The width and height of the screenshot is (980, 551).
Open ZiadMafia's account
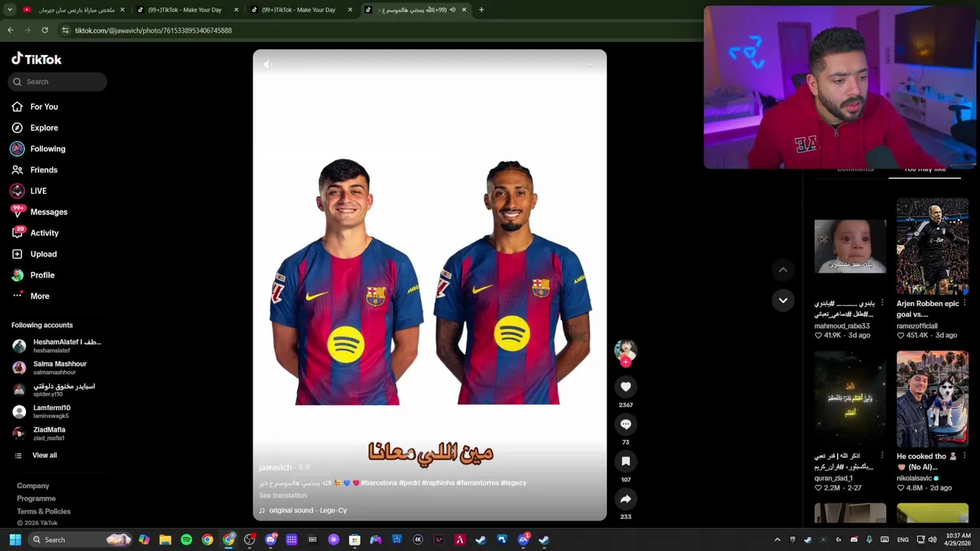coord(40,433)
